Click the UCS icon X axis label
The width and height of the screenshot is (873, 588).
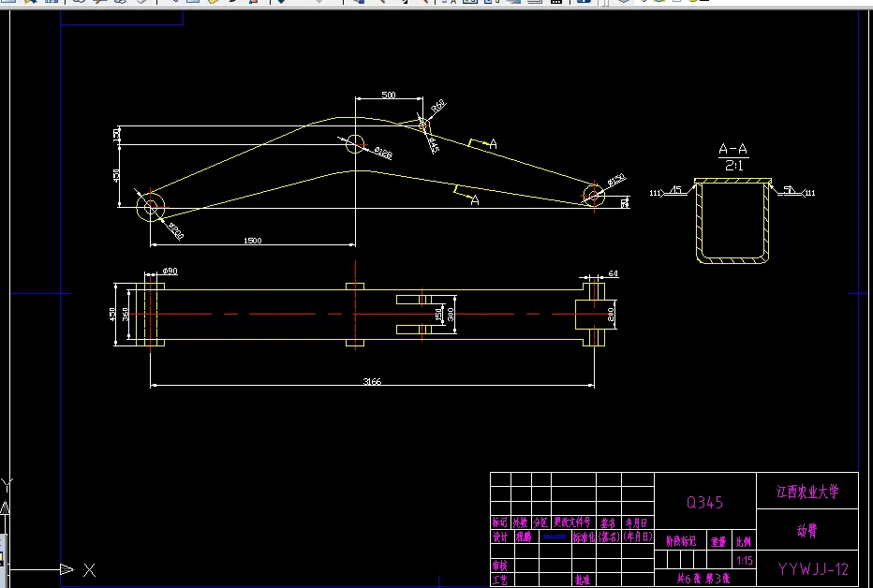click(x=89, y=569)
